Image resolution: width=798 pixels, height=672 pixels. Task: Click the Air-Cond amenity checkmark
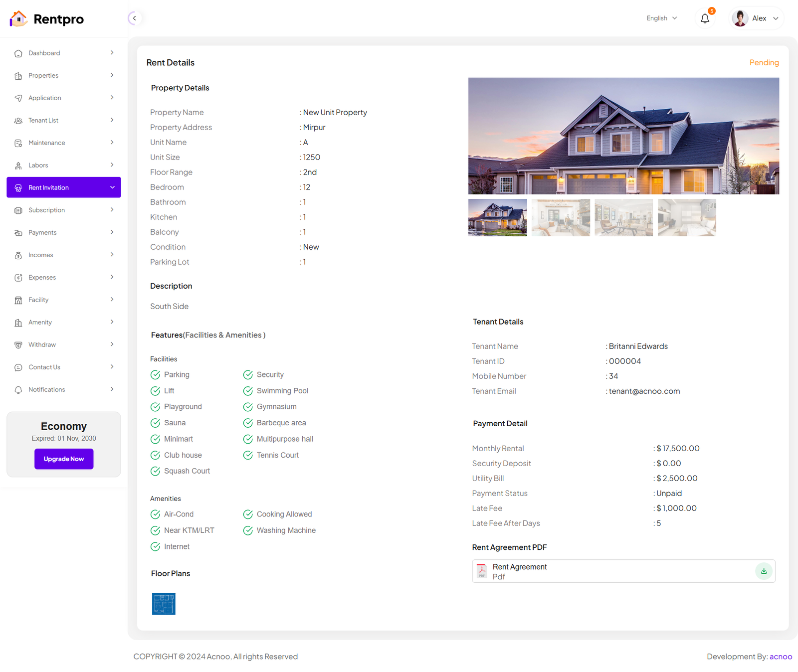point(156,514)
